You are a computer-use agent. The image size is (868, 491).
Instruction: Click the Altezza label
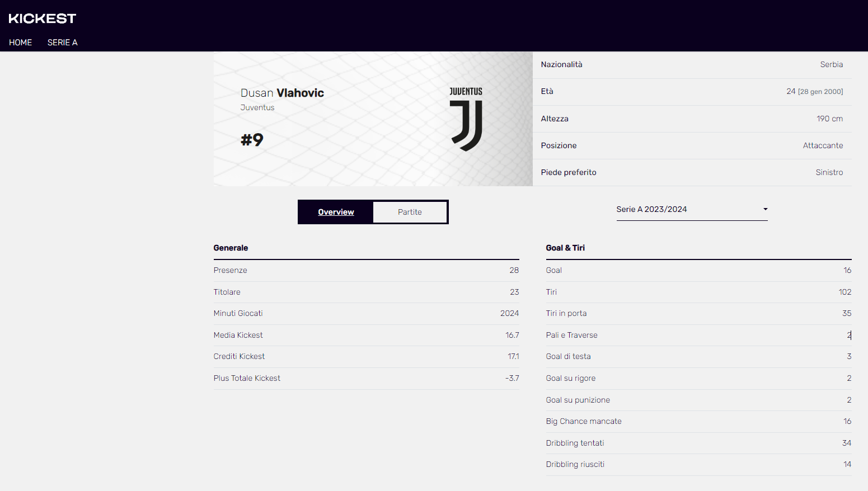tap(555, 119)
